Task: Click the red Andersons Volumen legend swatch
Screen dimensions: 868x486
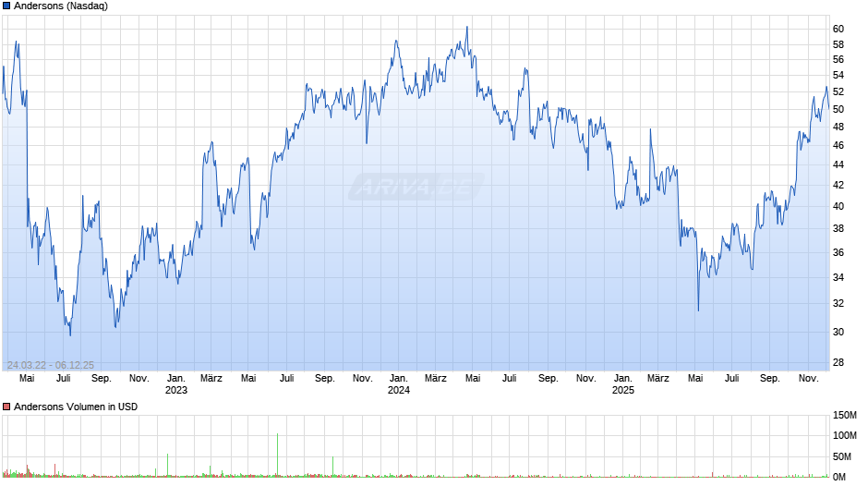Action: tap(6, 407)
